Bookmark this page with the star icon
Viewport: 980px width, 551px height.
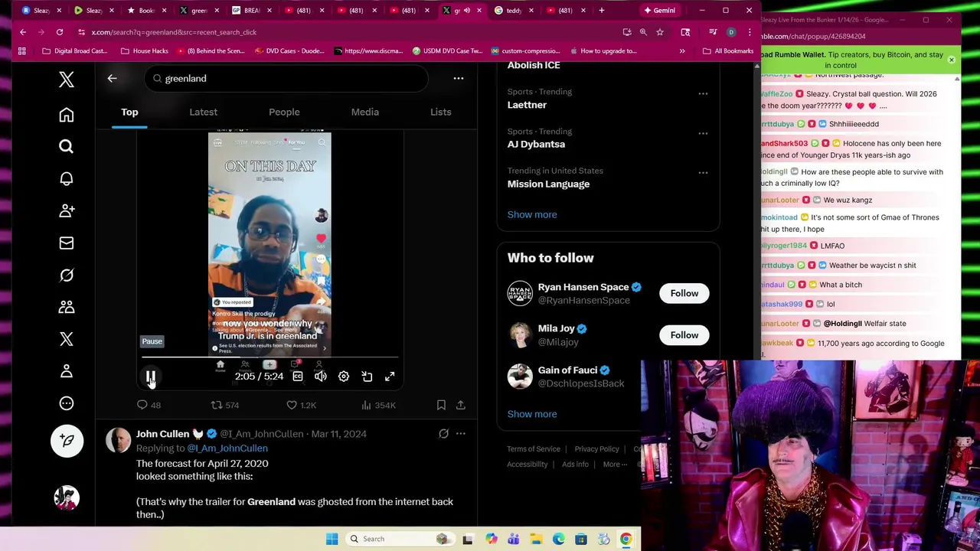point(659,32)
